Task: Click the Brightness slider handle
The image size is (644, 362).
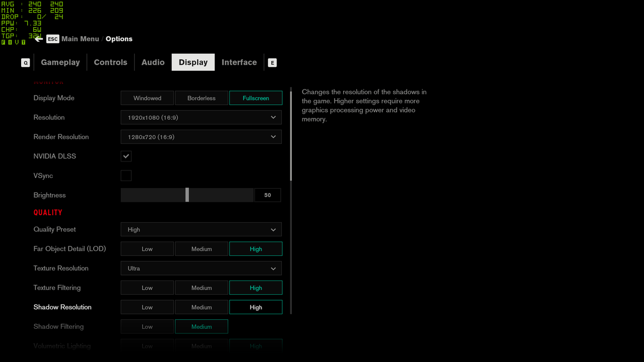Action: (x=187, y=195)
